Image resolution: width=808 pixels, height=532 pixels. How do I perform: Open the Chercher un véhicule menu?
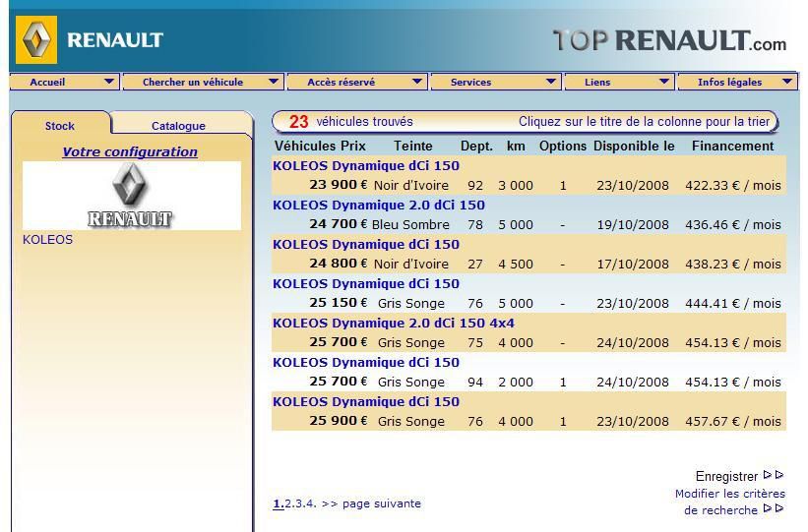[x=204, y=82]
